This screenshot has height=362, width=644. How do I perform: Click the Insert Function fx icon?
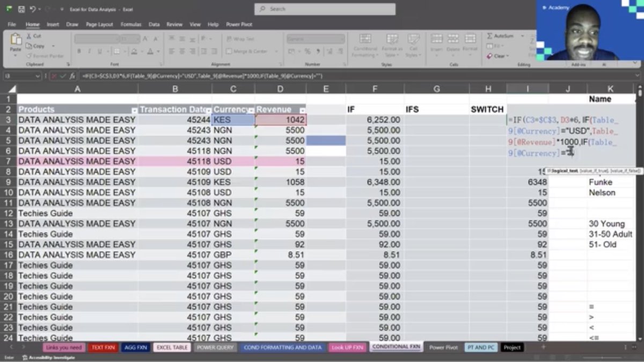pos(71,76)
